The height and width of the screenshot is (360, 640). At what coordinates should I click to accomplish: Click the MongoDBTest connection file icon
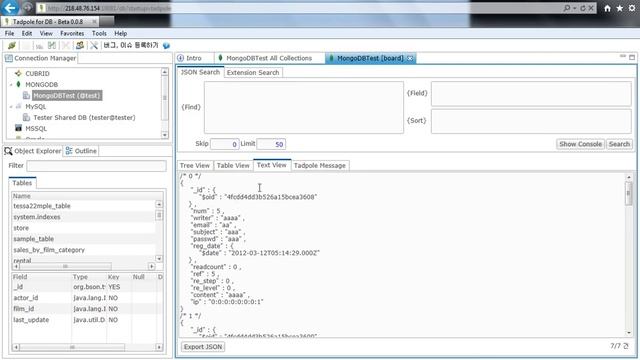(27, 95)
